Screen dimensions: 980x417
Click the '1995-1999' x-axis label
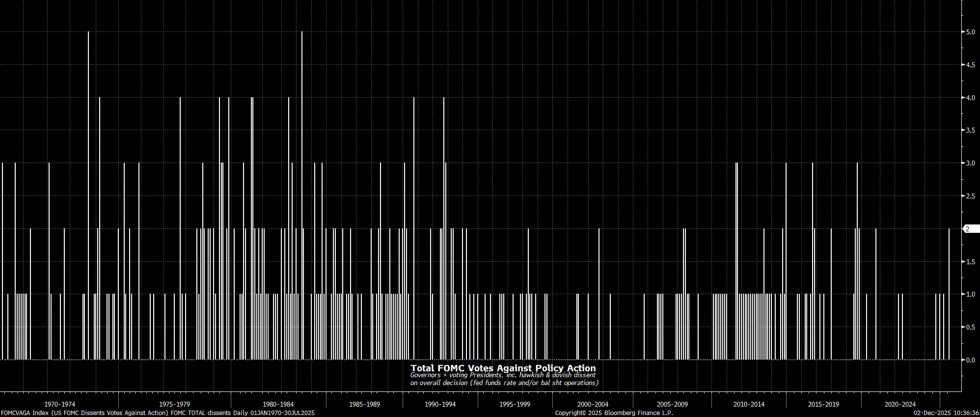coord(515,405)
